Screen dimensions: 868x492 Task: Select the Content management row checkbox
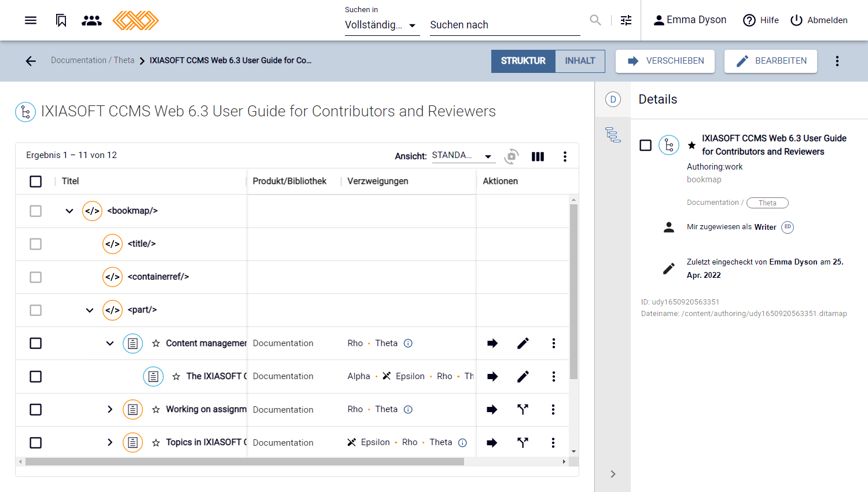tap(36, 343)
